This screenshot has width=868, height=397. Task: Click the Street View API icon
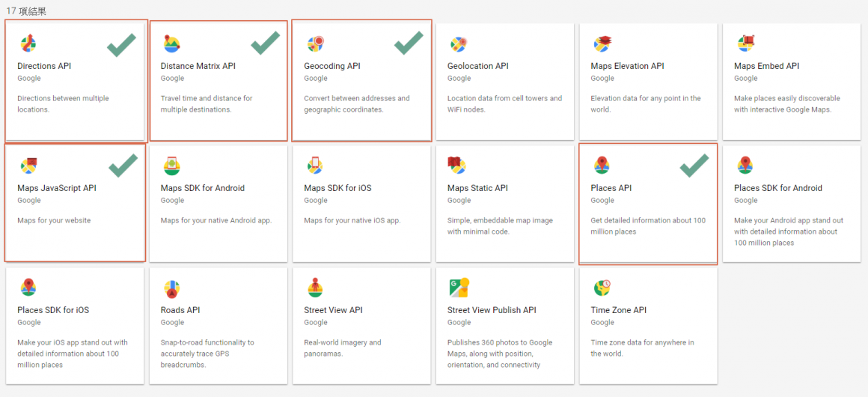(x=314, y=287)
